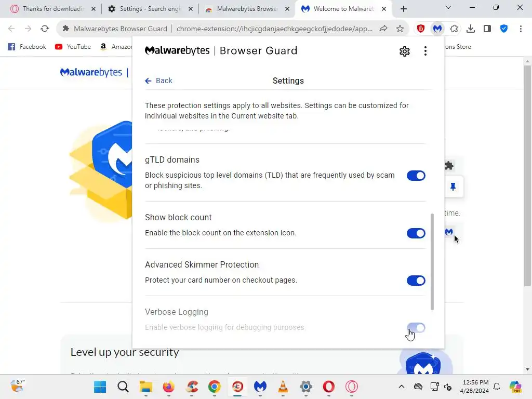Show hidden system tray icons
Image resolution: width=532 pixels, height=399 pixels.
point(402,387)
